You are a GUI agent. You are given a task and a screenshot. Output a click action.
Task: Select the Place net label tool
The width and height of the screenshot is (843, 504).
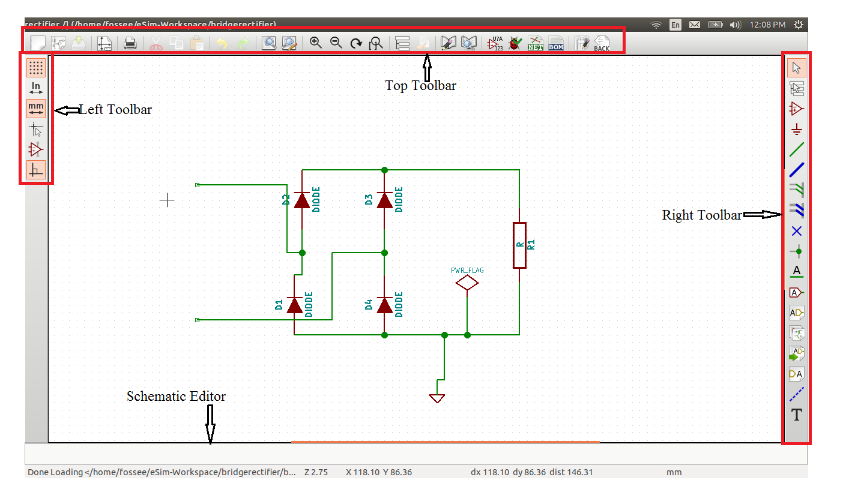(796, 272)
